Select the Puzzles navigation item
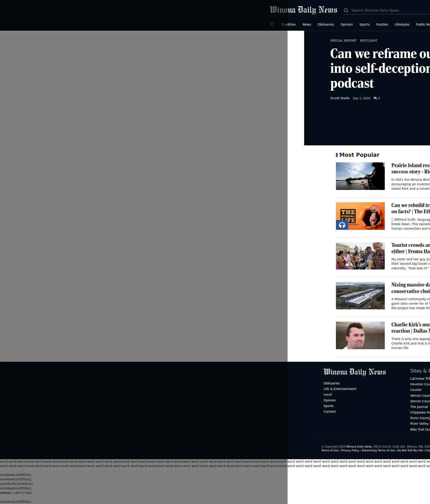430x504 pixels. pyautogui.click(x=382, y=25)
